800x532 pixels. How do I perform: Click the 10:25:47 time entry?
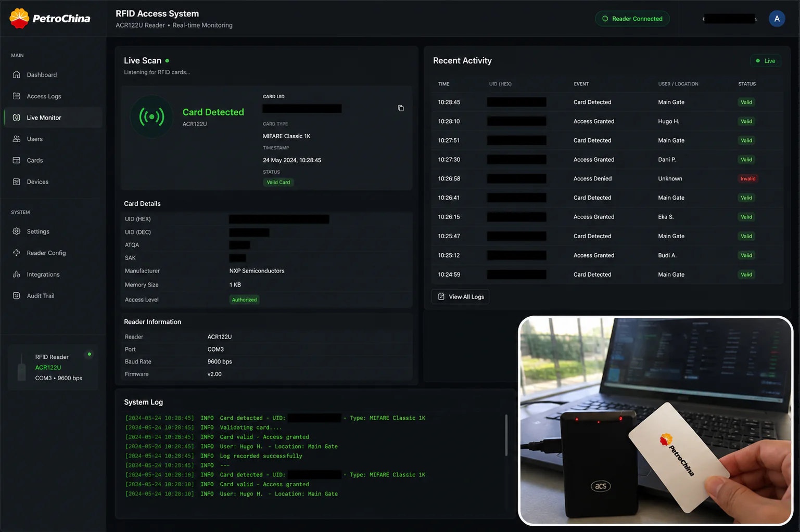(449, 236)
